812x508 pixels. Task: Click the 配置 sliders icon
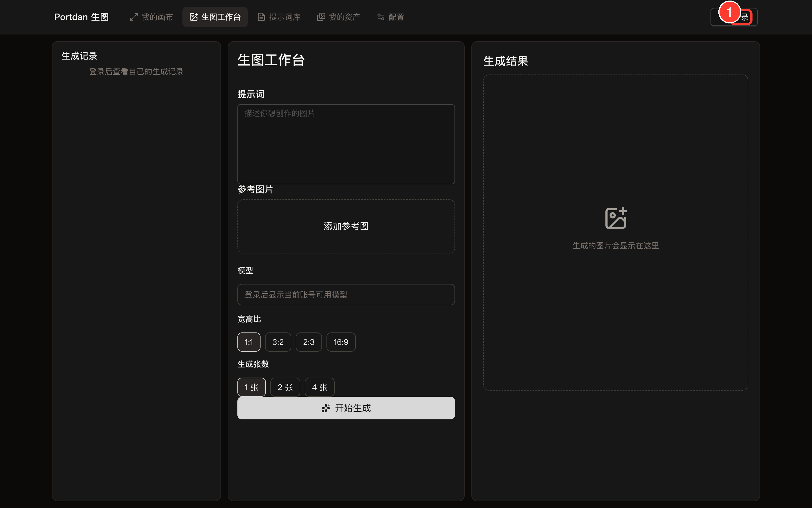click(381, 17)
